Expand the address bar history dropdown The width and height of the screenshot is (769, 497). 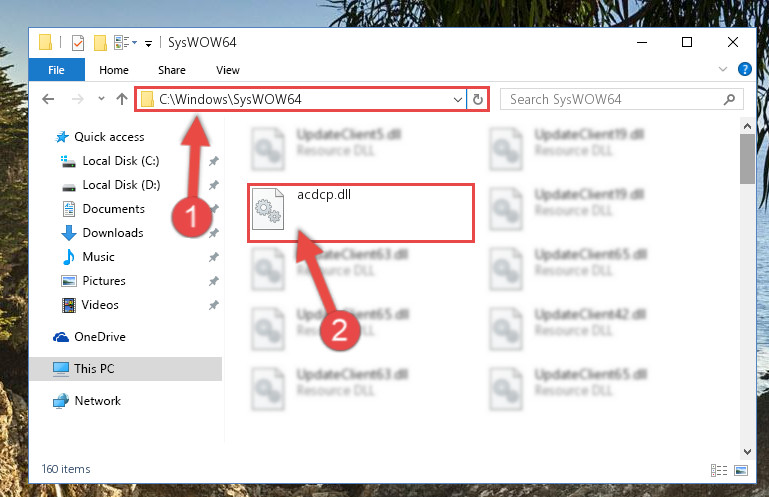tap(458, 100)
